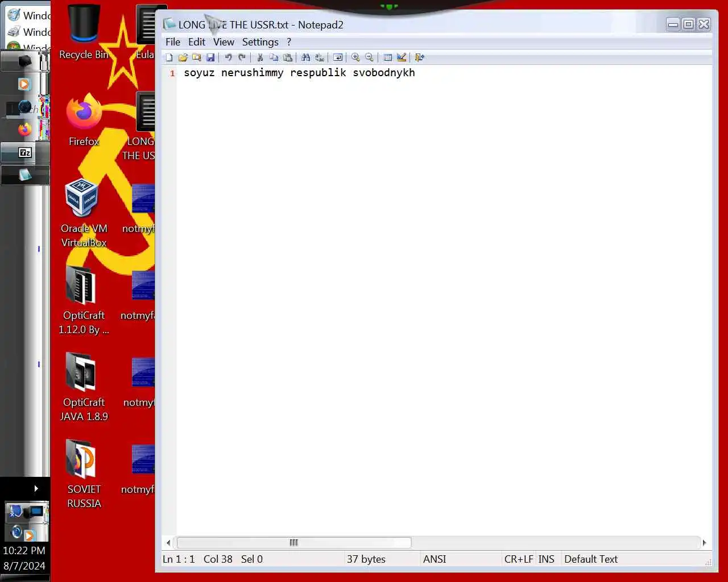Screen dimensions: 728x582
Task: Open the Customize Schemes toolbar icon
Action: (402, 57)
